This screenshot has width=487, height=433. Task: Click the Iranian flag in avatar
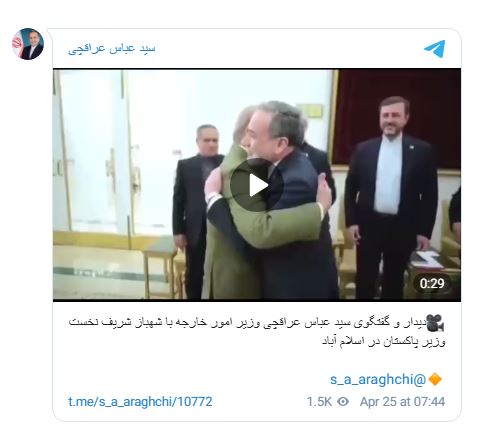click(x=17, y=43)
